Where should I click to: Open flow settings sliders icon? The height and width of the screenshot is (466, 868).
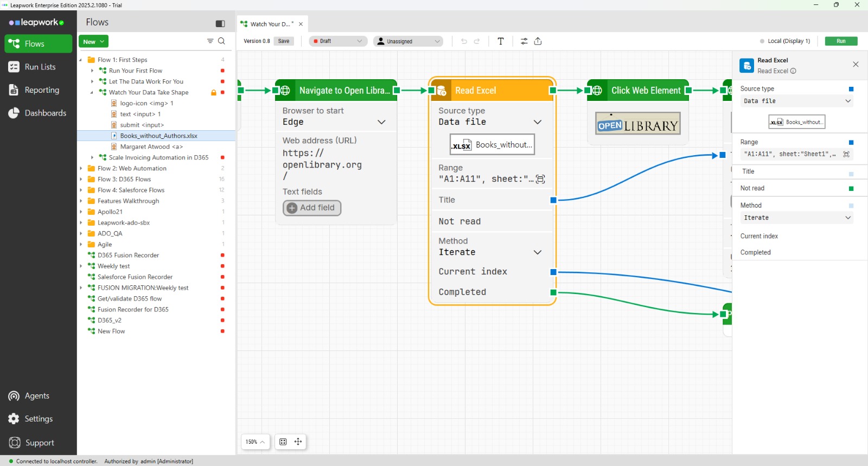524,41
